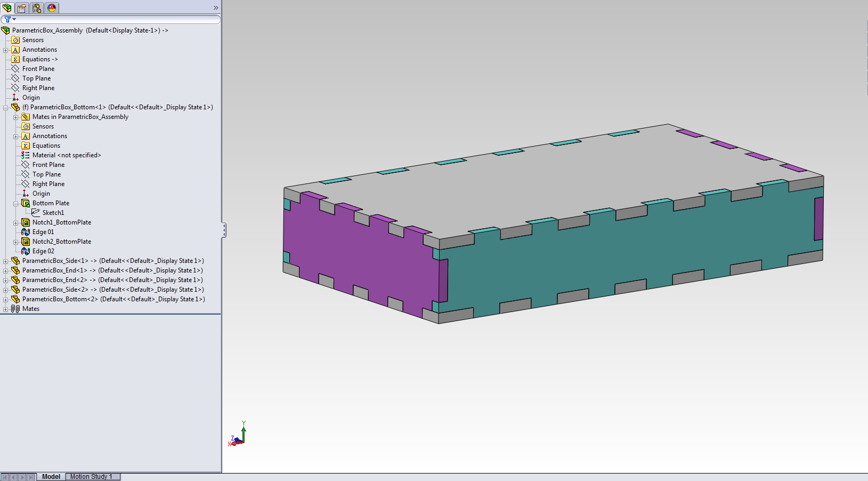The image size is (868, 481).
Task: Select the ParametricBox_End<2> component icon
Action: pos(16,280)
